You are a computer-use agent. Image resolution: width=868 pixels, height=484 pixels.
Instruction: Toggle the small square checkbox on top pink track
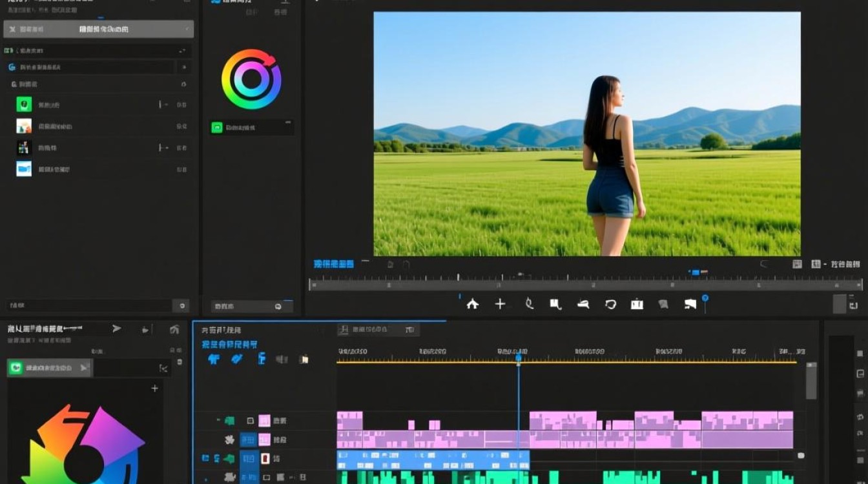[250, 421]
